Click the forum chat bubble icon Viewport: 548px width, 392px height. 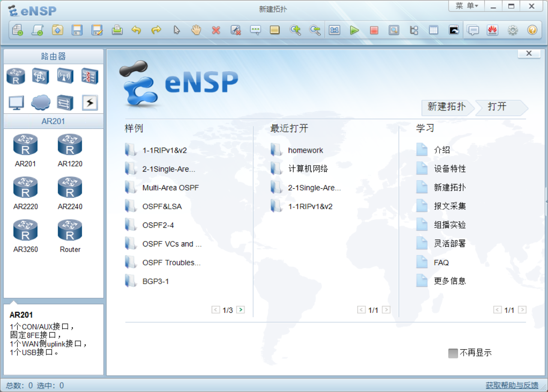tap(473, 30)
